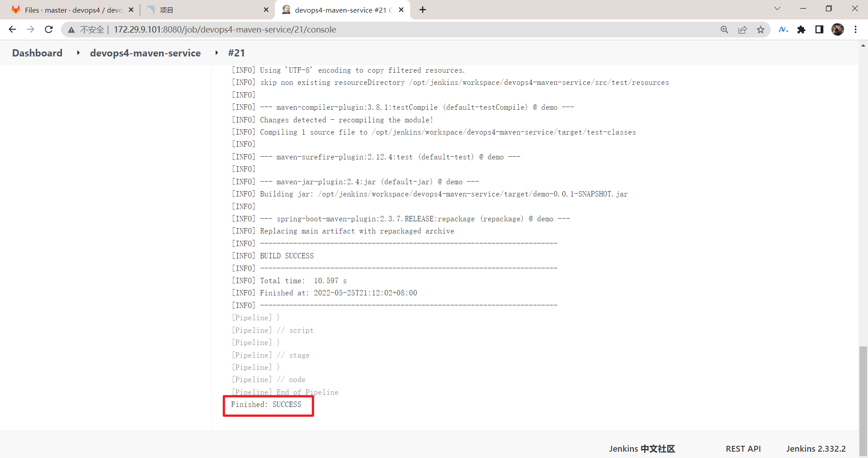Close the devops4-maven-service #21 tab

[x=401, y=9]
